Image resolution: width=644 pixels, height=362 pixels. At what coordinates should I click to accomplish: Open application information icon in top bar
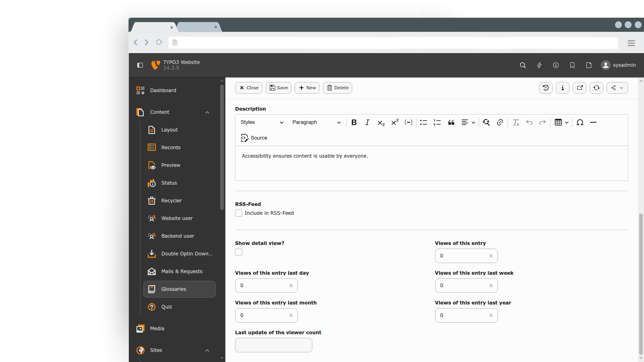(556, 65)
